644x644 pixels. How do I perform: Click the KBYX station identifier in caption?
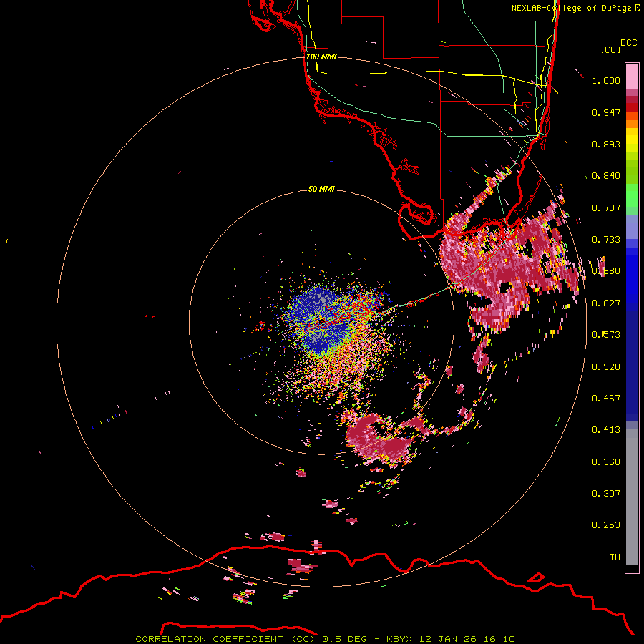(x=401, y=639)
